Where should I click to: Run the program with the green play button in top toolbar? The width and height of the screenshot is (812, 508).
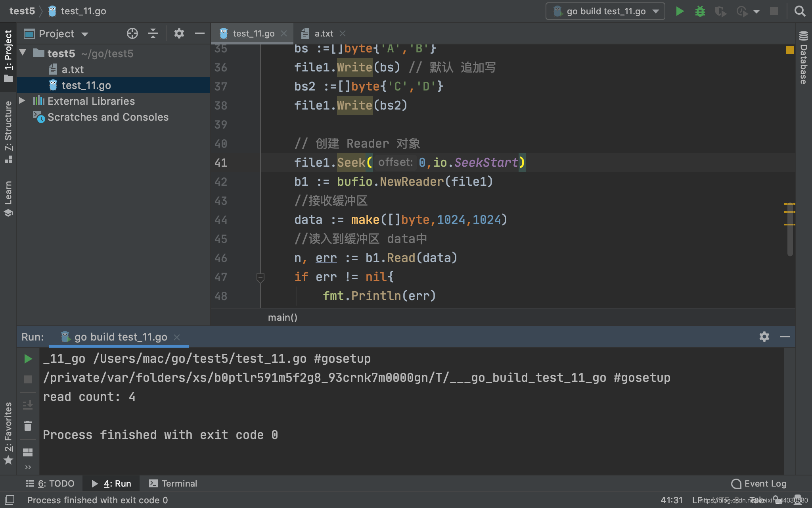[x=680, y=11]
